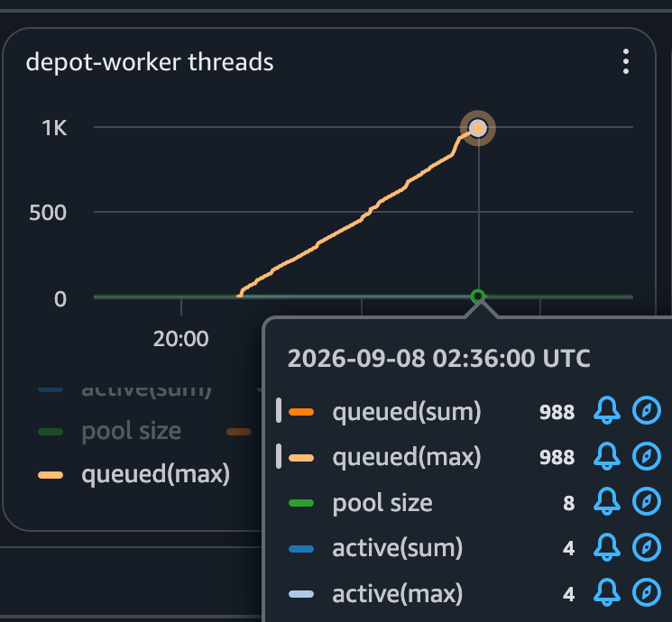
Task: Click active(max) light blue swatch in tooltip
Action: (x=301, y=594)
